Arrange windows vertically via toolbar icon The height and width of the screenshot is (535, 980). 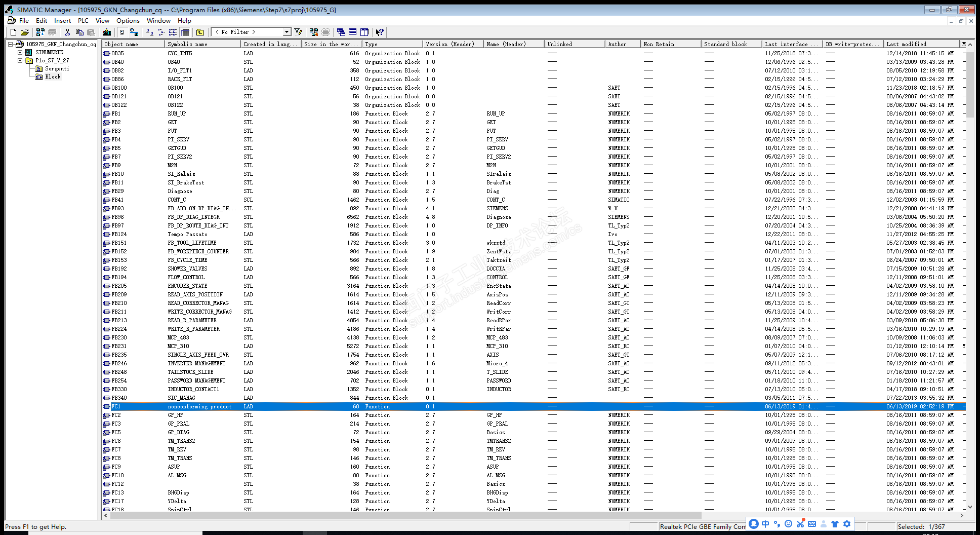(364, 32)
